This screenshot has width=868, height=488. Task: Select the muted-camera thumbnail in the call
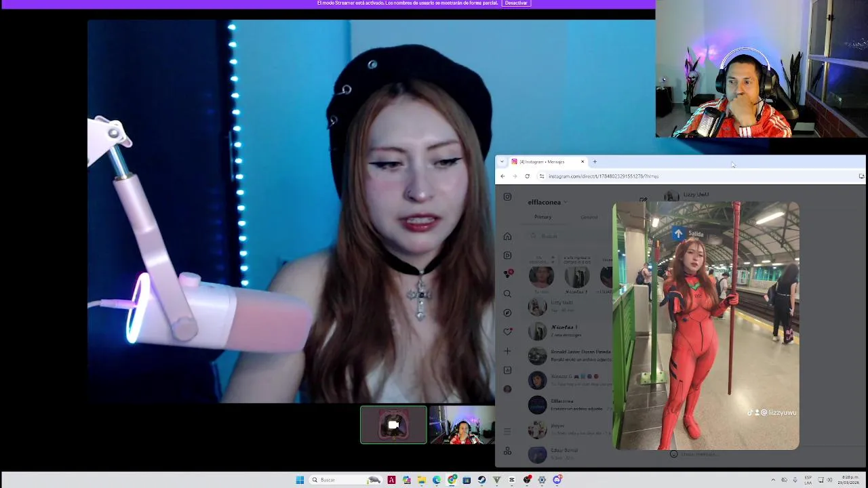click(x=393, y=425)
